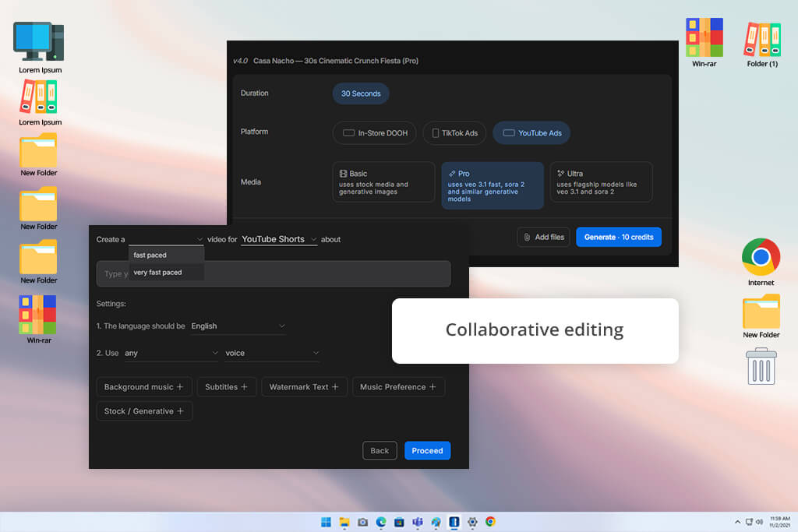
Task: Open the English language dropdown
Action: (x=238, y=326)
